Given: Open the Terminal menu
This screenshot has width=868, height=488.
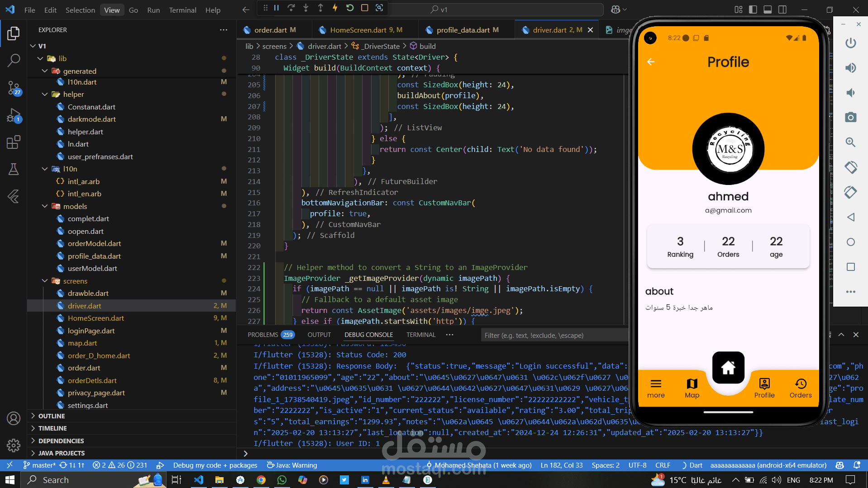Looking at the screenshot, I should click(182, 10).
